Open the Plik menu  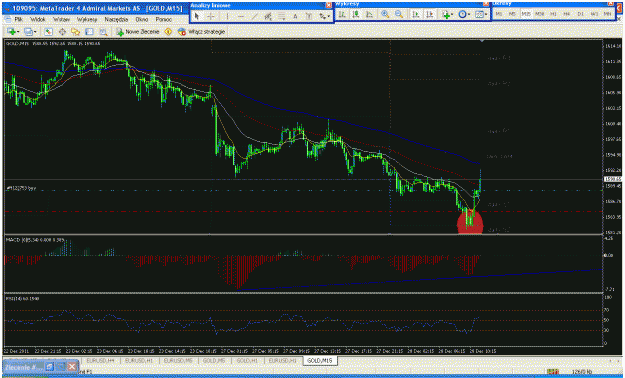[x=18, y=20]
